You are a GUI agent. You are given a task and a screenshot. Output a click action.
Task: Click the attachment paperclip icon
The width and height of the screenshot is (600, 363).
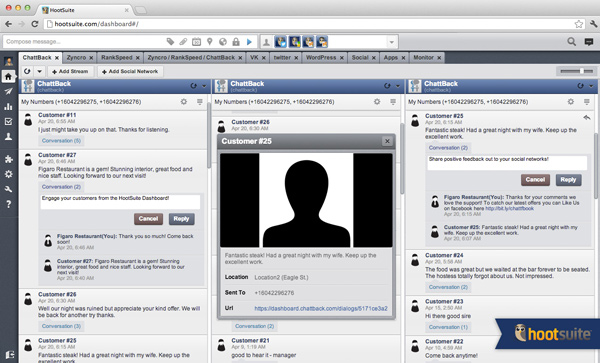[183, 42]
